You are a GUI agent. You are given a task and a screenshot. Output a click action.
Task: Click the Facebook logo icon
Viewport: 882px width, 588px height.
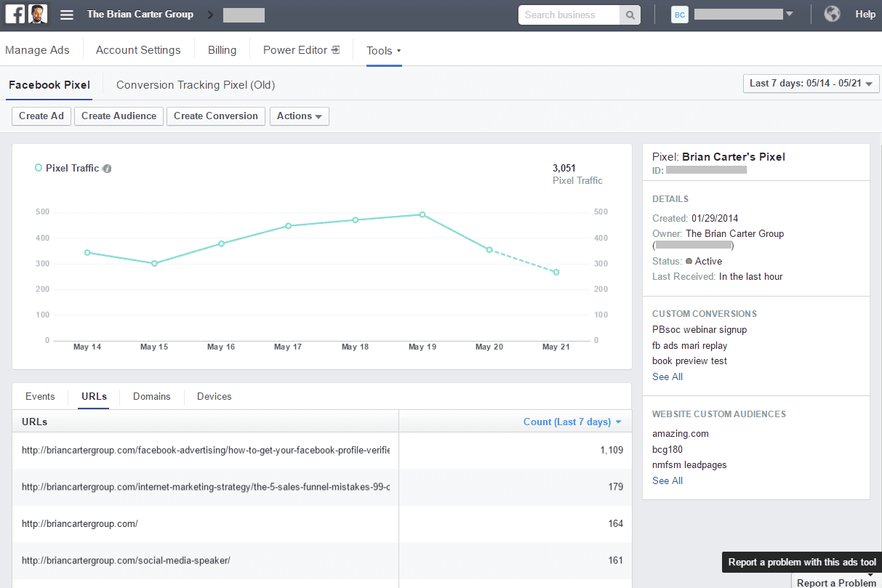[15, 15]
